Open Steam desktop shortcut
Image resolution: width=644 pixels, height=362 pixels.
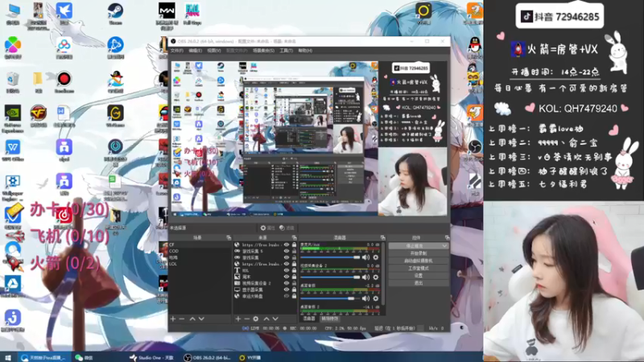(x=115, y=14)
